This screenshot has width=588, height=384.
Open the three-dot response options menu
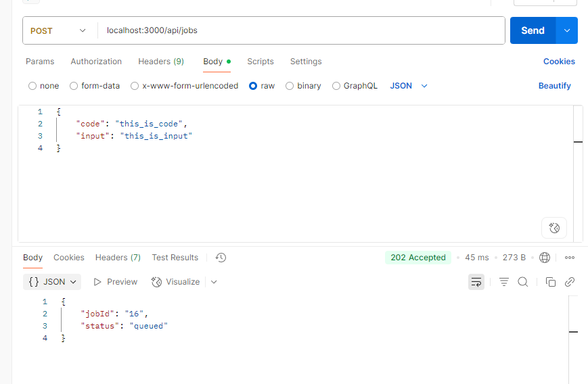coord(569,258)
